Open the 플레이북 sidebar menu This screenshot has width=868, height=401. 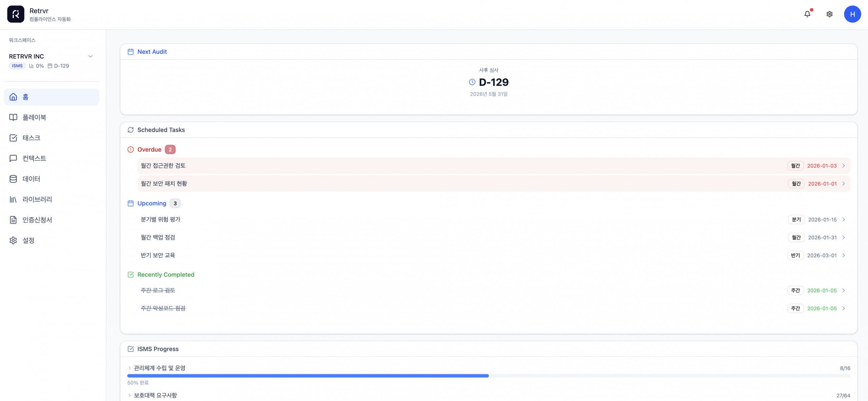click(34, 117)
